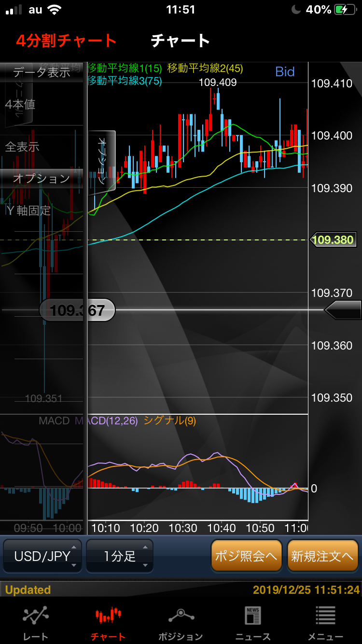Tap the 109.410 price axis label
362x644 pixels.
tap(332, 84)
